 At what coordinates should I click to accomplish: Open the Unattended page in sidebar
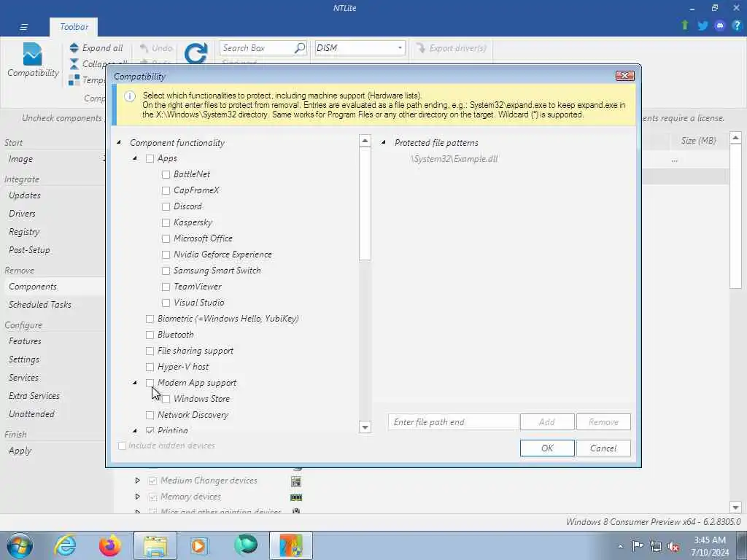click(31, 414)
